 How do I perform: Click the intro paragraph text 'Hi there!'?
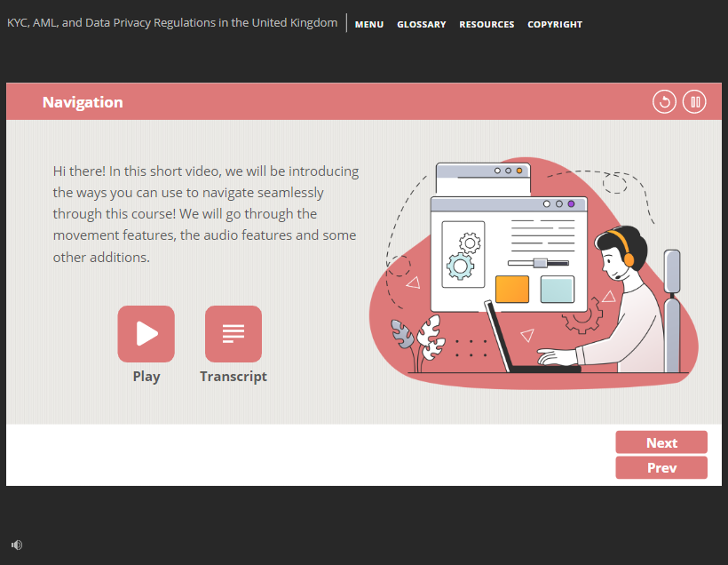click(x=79, y=171)
